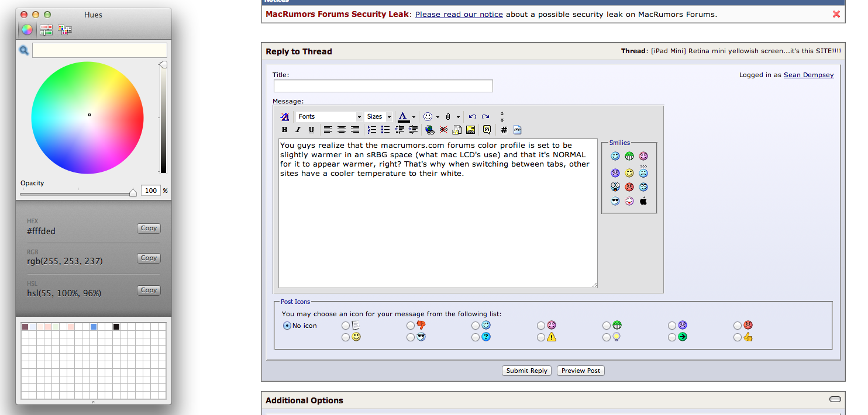The height and width of the screenshot is (415, 868).
Task: Insert the green big-grin smilie
Action: click(629, 156)
